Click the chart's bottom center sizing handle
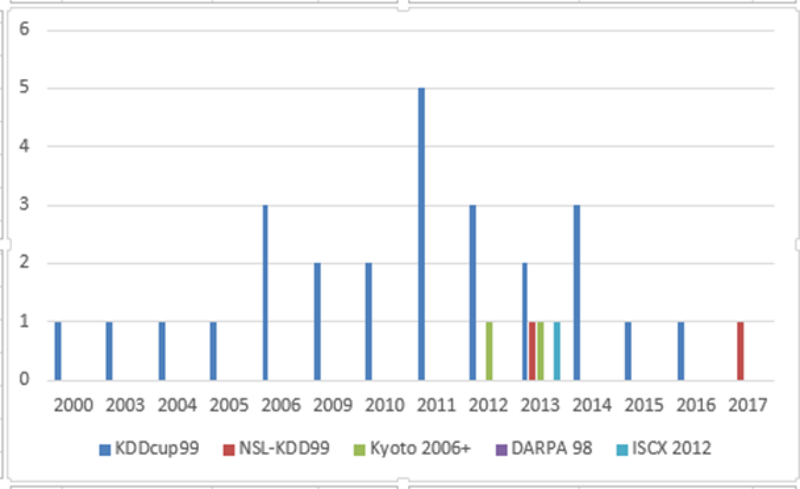Screen dimensions: 800x489 [403, 482]
